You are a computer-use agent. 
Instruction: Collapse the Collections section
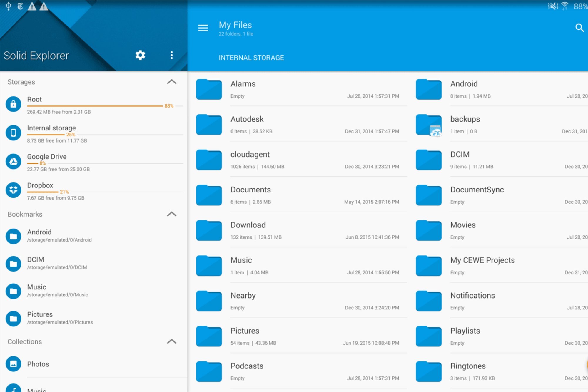pos(172,341)
